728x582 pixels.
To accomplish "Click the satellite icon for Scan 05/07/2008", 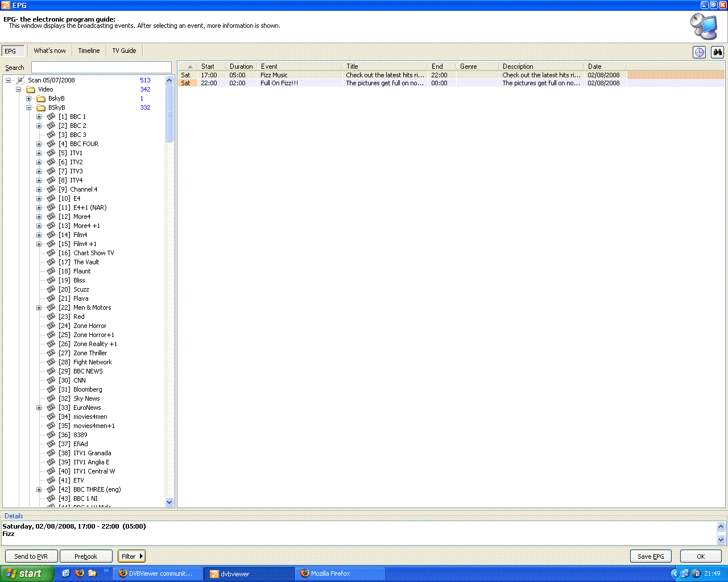I will pos(20,80).
